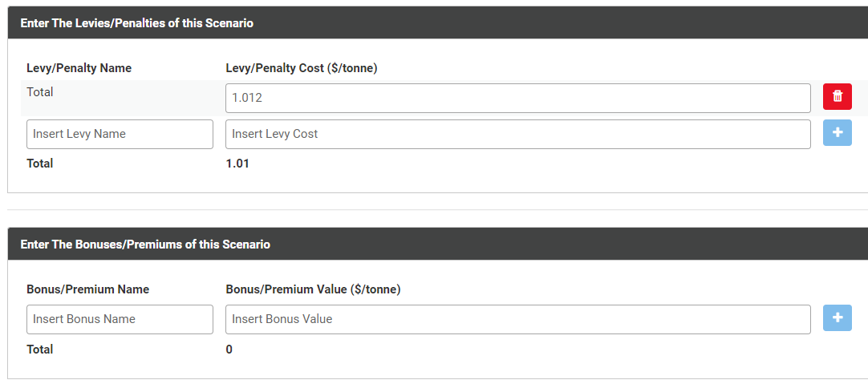Image resolution: width=868 pixels, height=384 pixels.
Task: Click the Levy/Penalty Name column label
Action: (79, 68)
